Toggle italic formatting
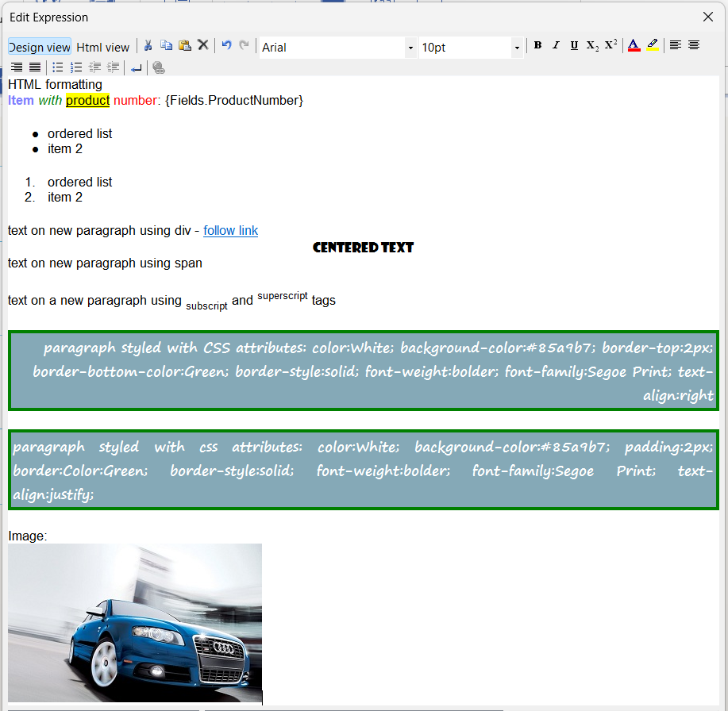This screenshot has width=728, height=711. coord(556,45)
